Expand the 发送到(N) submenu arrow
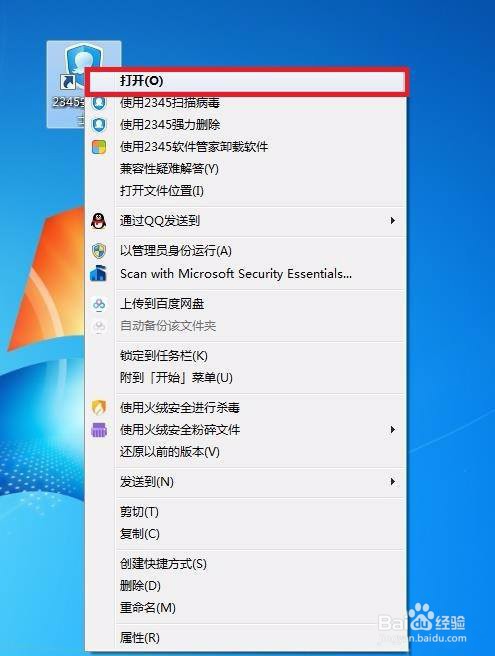The image size is (495, 656). point(392,482)
